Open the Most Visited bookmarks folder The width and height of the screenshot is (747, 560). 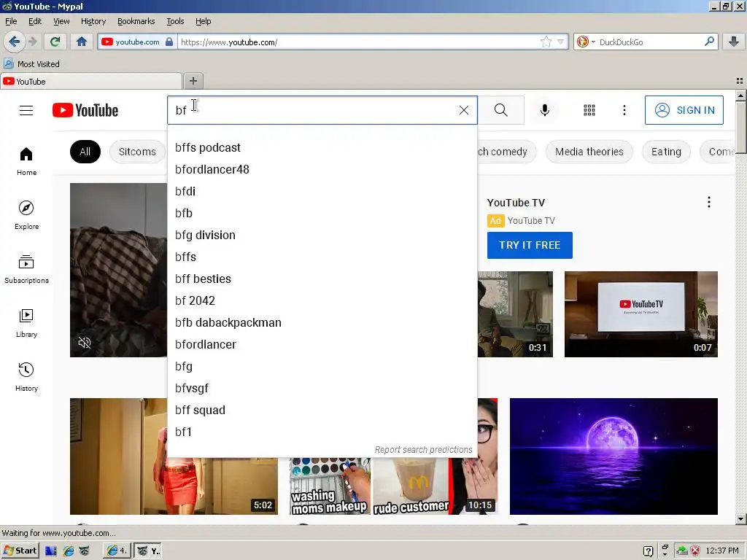click(31, 64)
